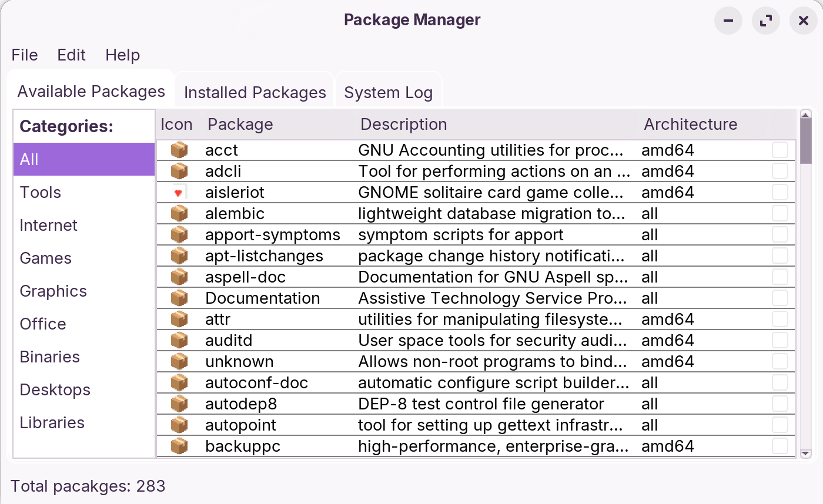Check the acct package checkbox
Viewport: 823px width, 504px height.
pos(780,150)
